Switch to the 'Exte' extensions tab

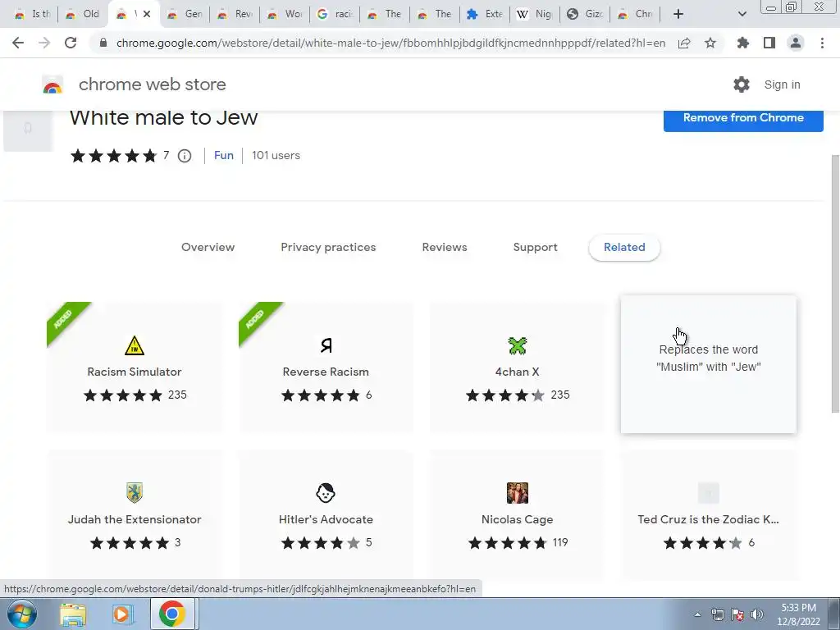pos(485,14)
